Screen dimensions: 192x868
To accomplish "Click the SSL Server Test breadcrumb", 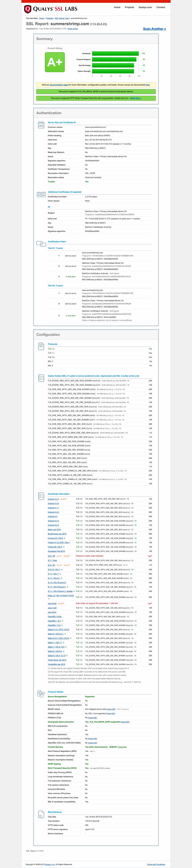I will pos(62,18).
